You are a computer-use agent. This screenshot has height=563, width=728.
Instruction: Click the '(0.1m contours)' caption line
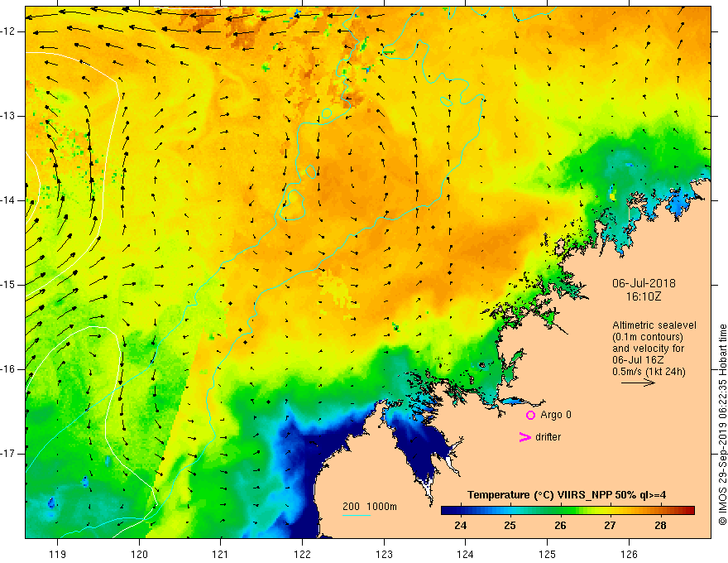[x=647, y=337]
